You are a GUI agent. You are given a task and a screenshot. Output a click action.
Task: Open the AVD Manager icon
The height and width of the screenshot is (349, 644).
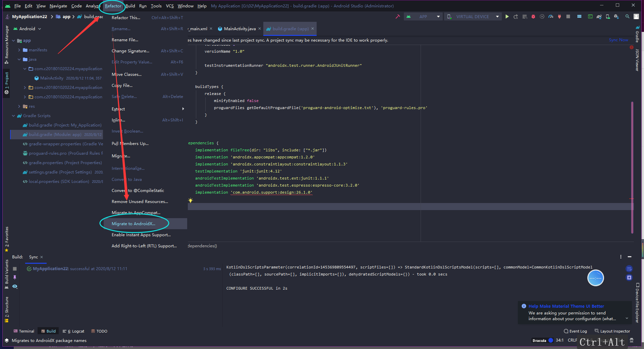[x=608, y=16]
